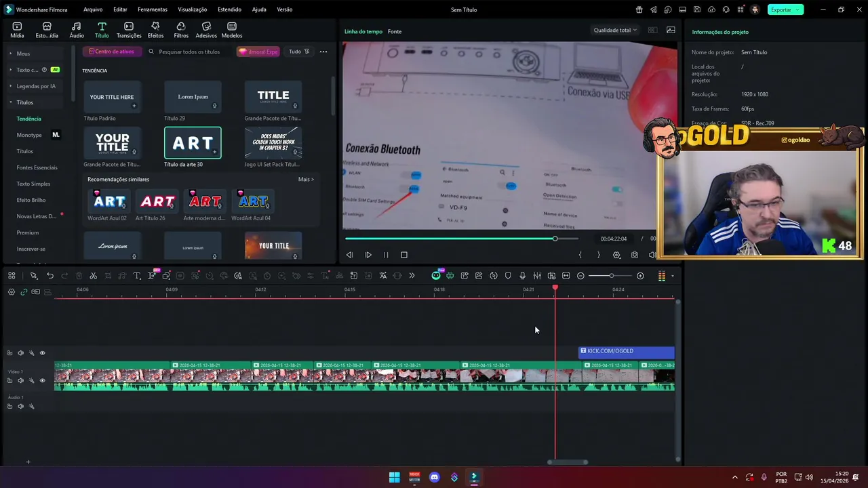Open the gift icon in title bar

pos(639,9)
